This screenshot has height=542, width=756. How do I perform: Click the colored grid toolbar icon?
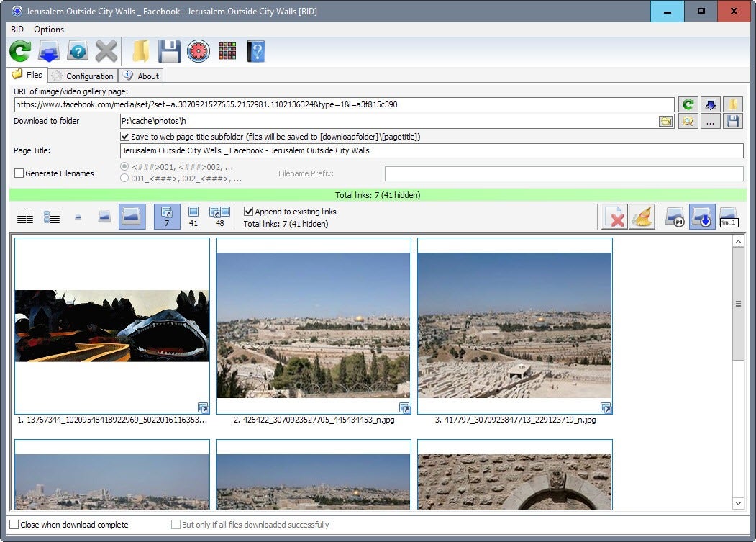pyautogui.click(x=227, y=51)
